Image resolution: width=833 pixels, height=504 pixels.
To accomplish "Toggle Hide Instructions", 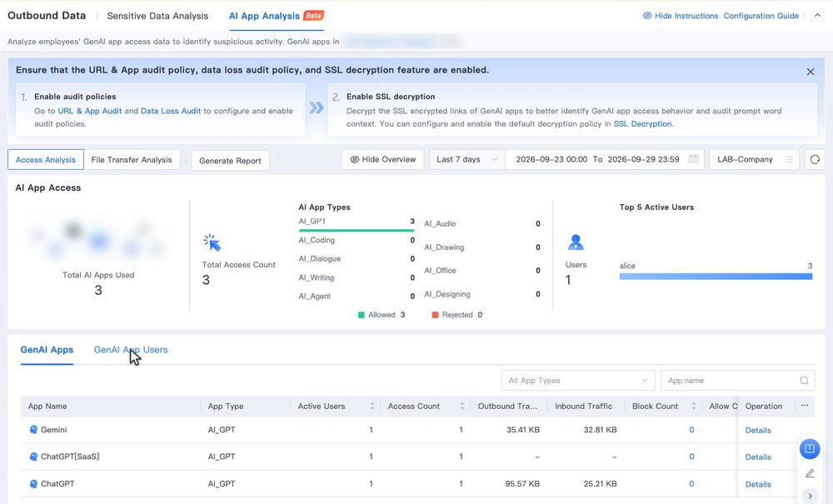I will [680, 16].
